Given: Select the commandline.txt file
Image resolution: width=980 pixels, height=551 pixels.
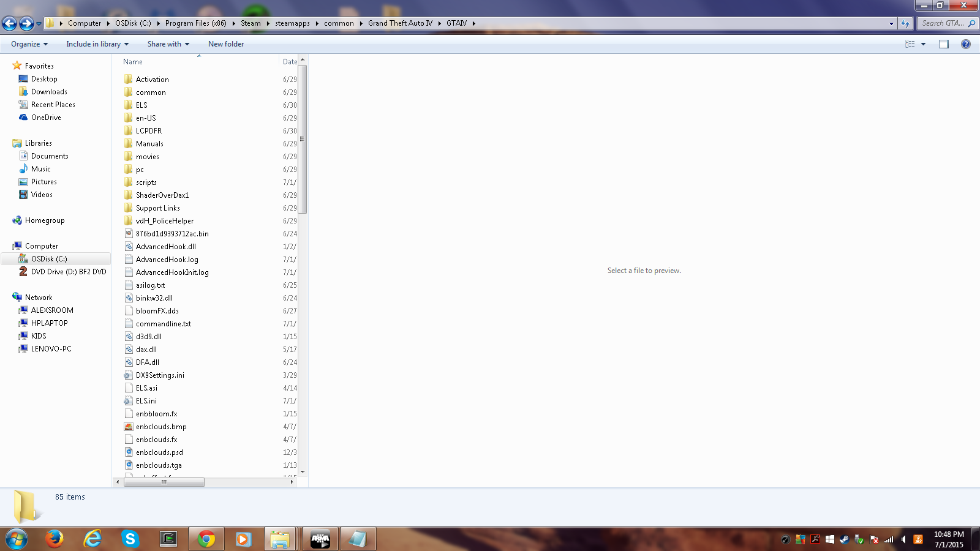Looking at the screenshot, I should click(164, 324).
